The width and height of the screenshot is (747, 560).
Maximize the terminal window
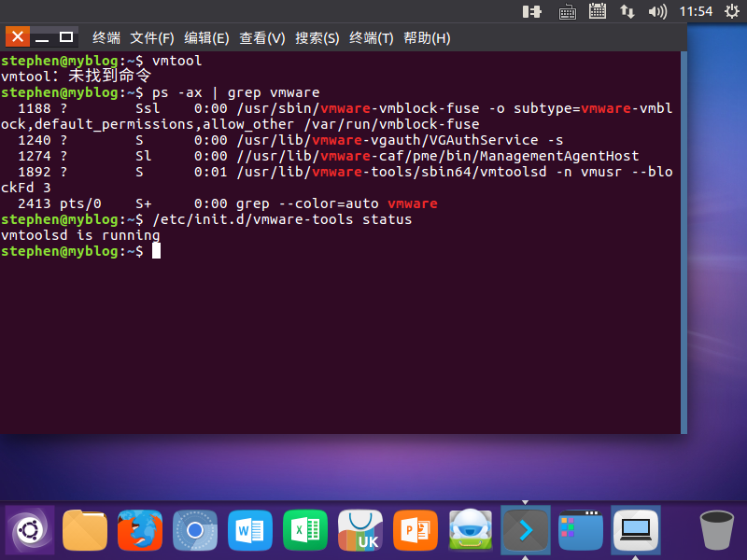point(65,36)
